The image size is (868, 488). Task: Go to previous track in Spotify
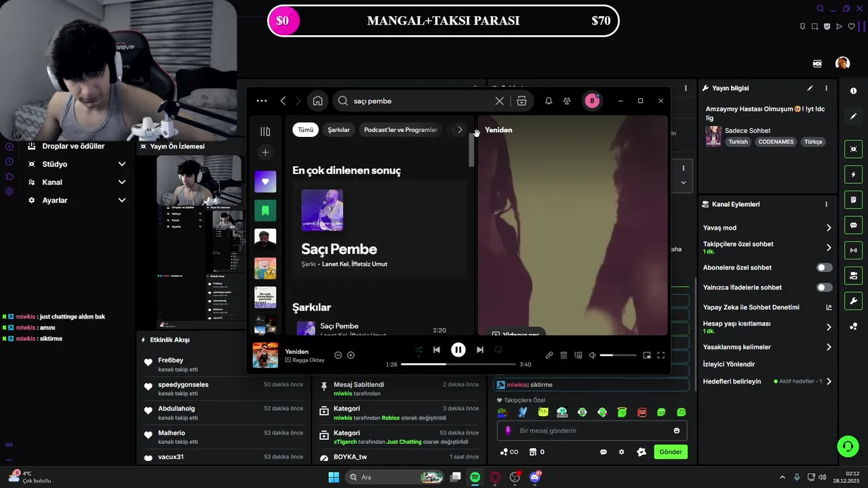click(x=437, y=350)
